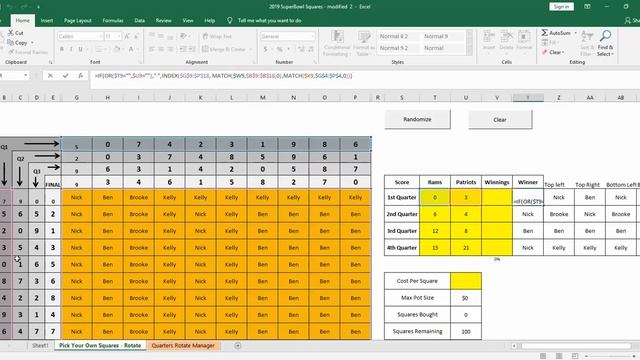Open the Home ribbon tab
Image resolution: width=640 pixels, height=360 pixels.
click(22, 20)
